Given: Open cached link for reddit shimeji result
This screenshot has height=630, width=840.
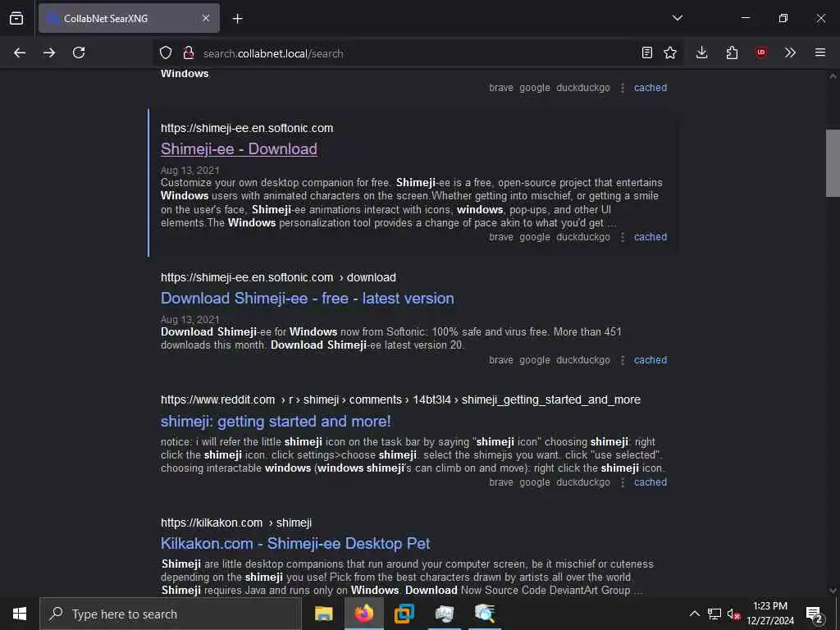Looking at the screenshot, I should pos(651,482).
